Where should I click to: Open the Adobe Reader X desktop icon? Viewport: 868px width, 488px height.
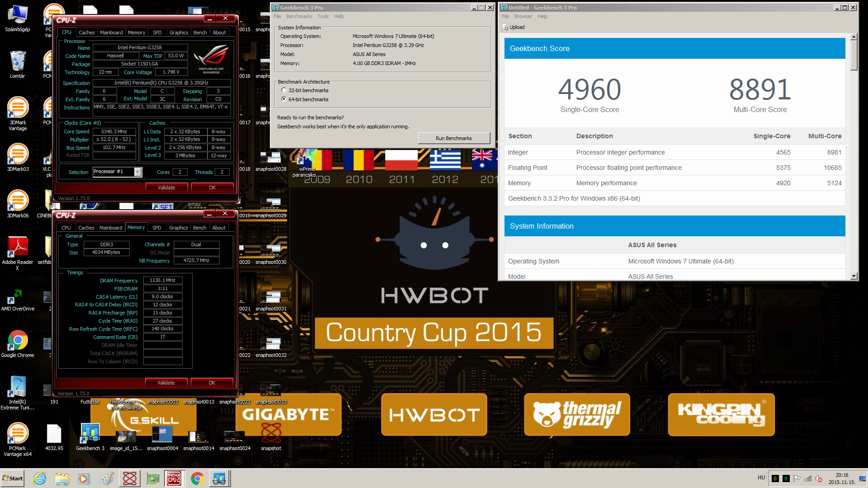18,253
